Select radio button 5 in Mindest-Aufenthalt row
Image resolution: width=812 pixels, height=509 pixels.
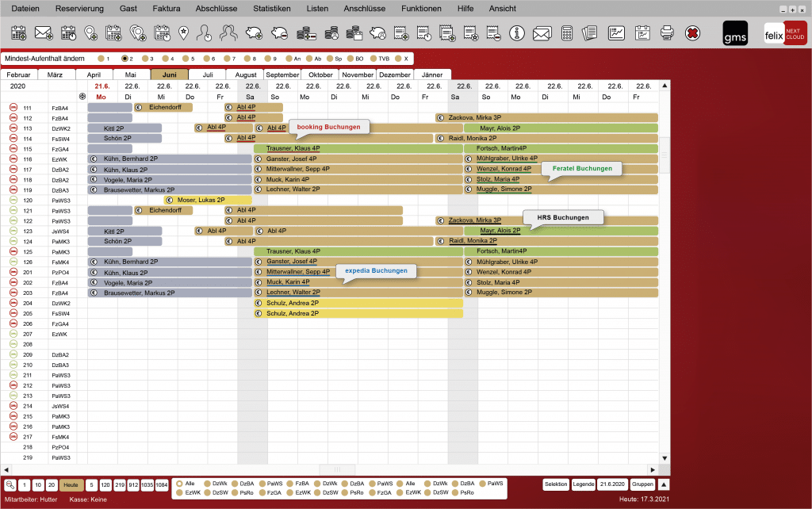(185, 58)
